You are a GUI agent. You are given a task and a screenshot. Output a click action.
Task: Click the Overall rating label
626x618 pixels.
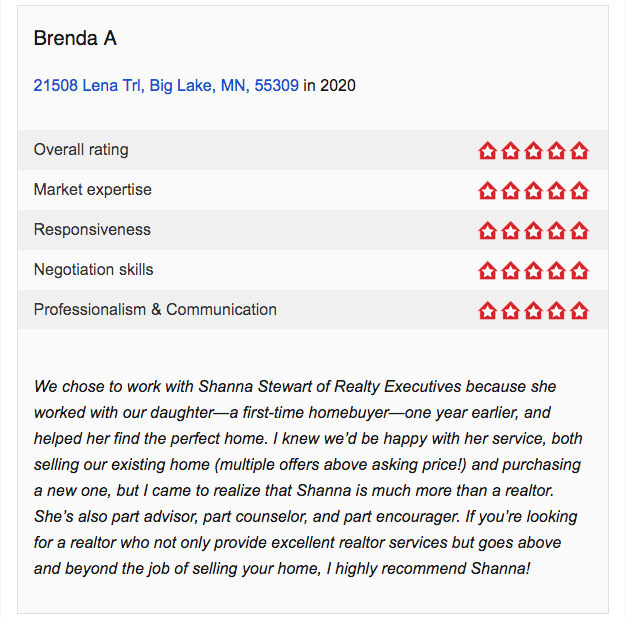pyautogui.click(x=81, y=150)
